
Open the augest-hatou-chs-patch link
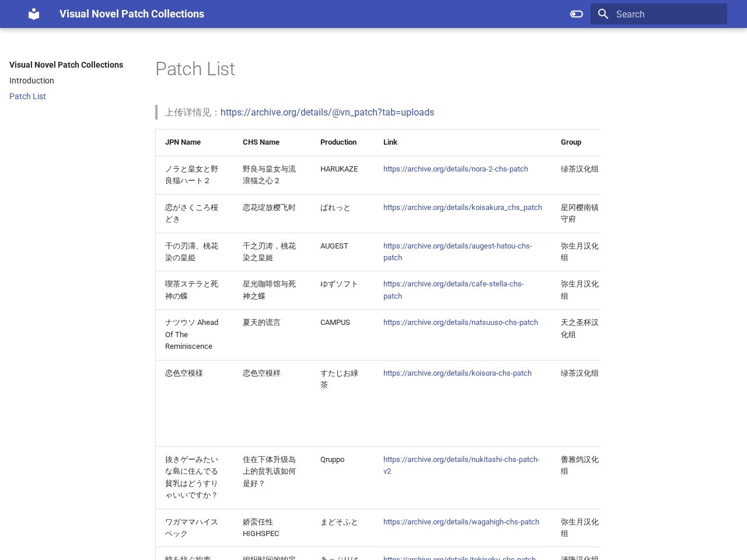click(458, 252)
